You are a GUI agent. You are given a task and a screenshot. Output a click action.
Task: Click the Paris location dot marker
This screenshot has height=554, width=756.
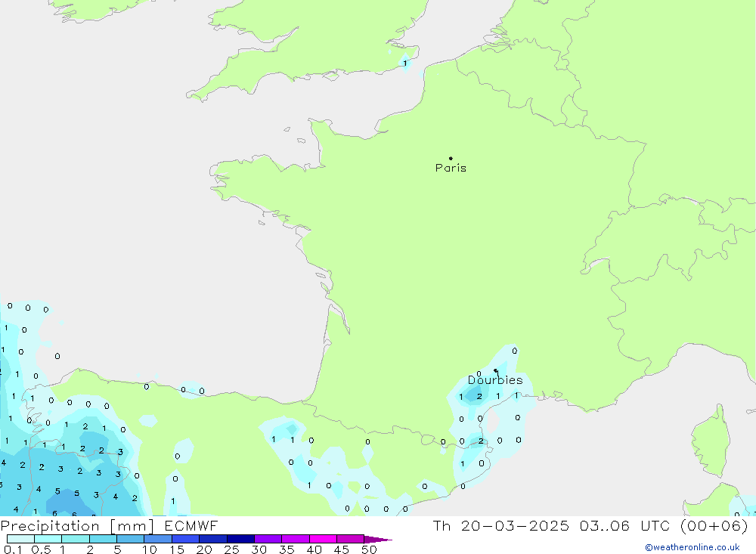[x=451, y=158]
